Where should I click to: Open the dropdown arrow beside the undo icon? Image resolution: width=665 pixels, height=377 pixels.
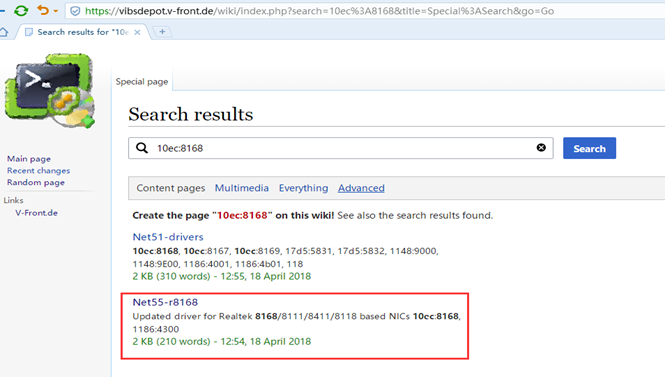(56, 11)
